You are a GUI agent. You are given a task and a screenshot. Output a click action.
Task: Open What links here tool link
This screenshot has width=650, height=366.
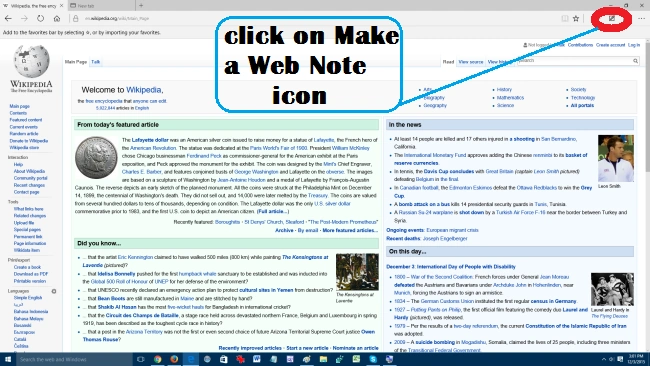pos(28,209)
